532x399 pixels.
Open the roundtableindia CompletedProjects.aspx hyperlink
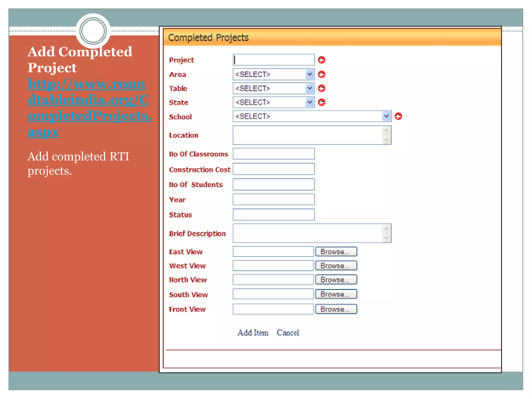click(90, 108)
